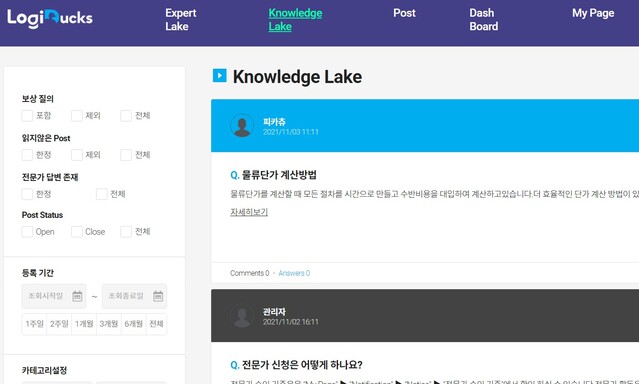Check 전체 under 읽지않은 Post

pyautogui.click(x=126, y=155)
